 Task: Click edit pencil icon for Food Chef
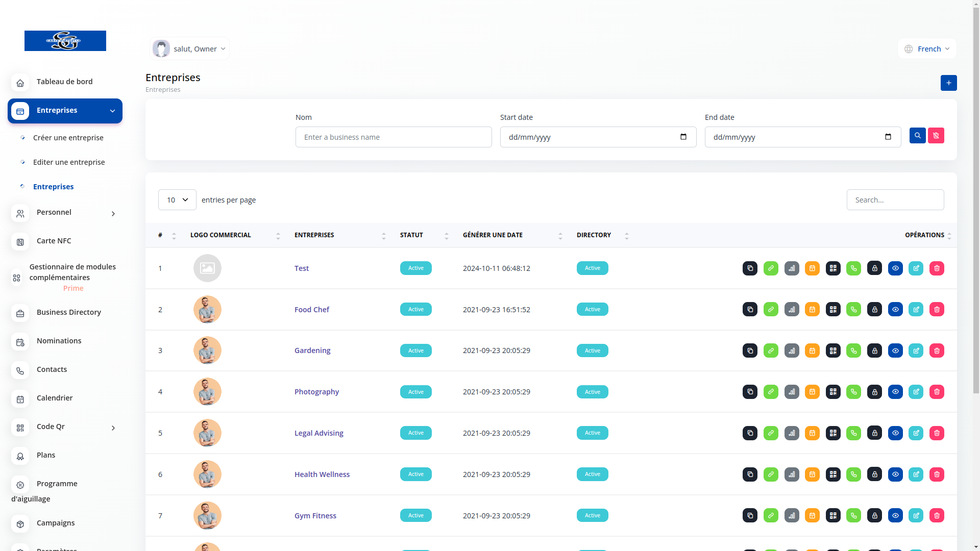pyautogui.click(x=916, y=310)
